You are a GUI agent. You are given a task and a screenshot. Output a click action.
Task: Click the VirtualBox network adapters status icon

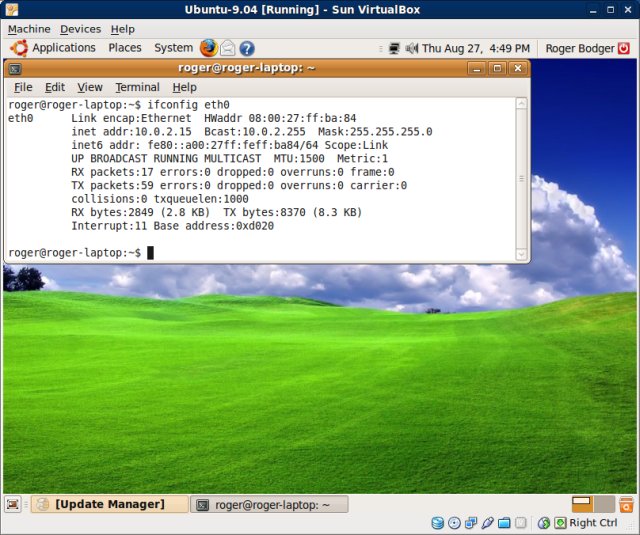[471, 523]
